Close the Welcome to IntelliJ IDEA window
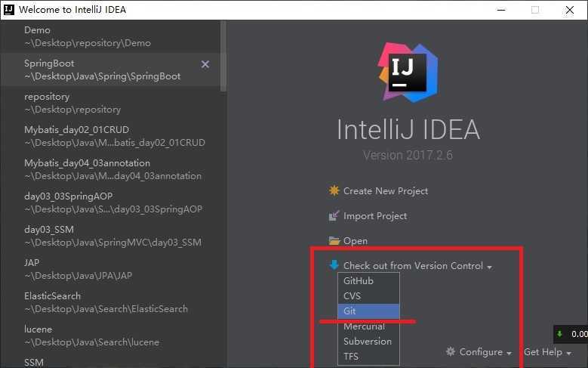The width and height of the screenshot is (588, 368). tap(570, 10)
